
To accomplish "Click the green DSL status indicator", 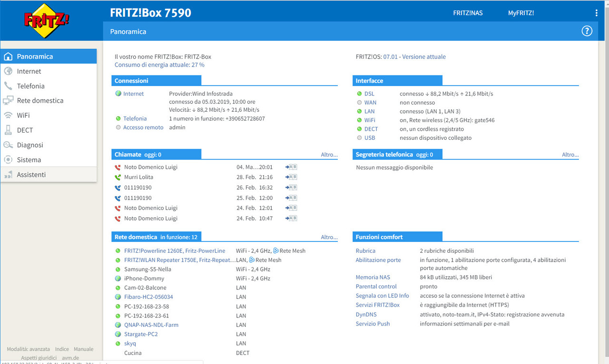I will [359, 94].
